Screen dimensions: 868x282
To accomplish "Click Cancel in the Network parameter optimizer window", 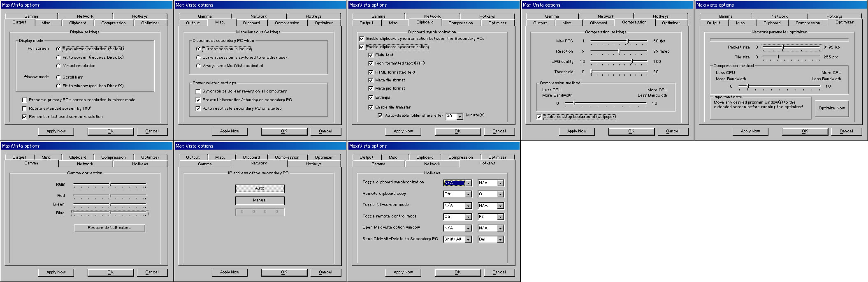I will point(846,131).
